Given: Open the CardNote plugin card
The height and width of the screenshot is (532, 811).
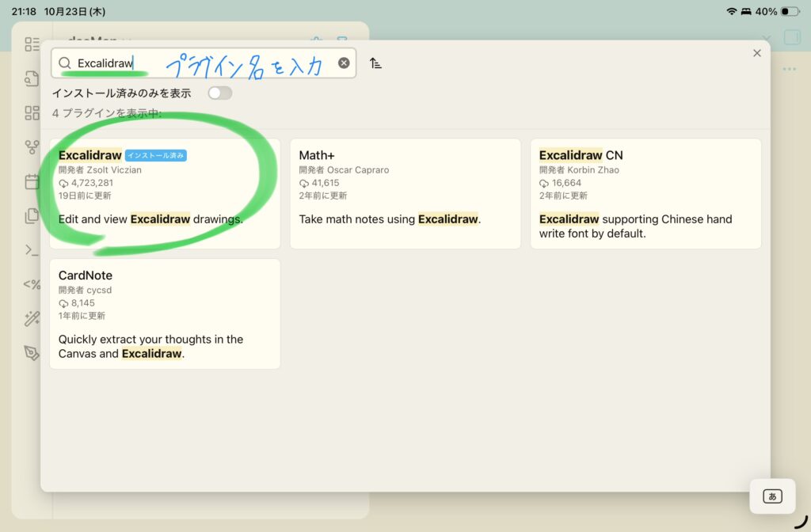Looking at the screenshot, I should coord(165,313).
